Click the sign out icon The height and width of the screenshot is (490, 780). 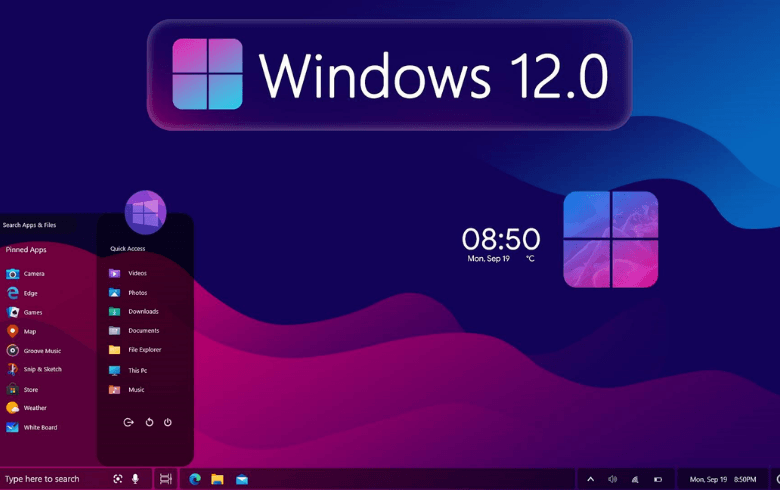pyautogui.click(x=128, y=422)
